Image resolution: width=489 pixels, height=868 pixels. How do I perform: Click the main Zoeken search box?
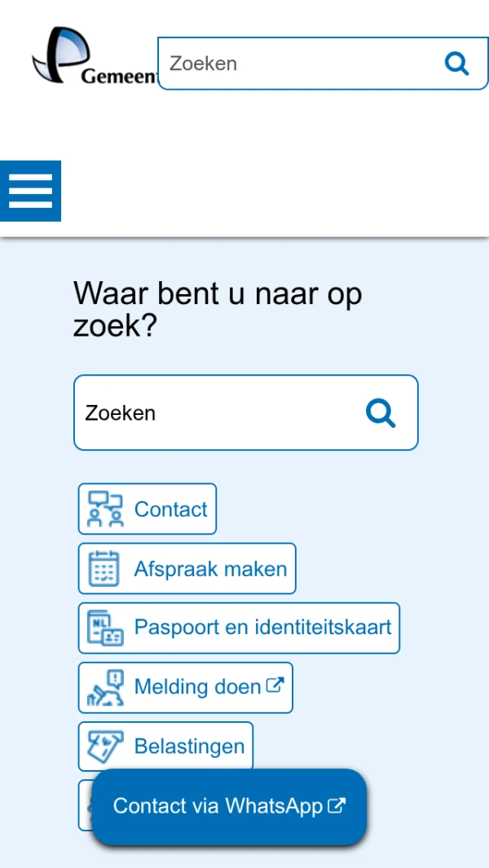pos(204,412)
